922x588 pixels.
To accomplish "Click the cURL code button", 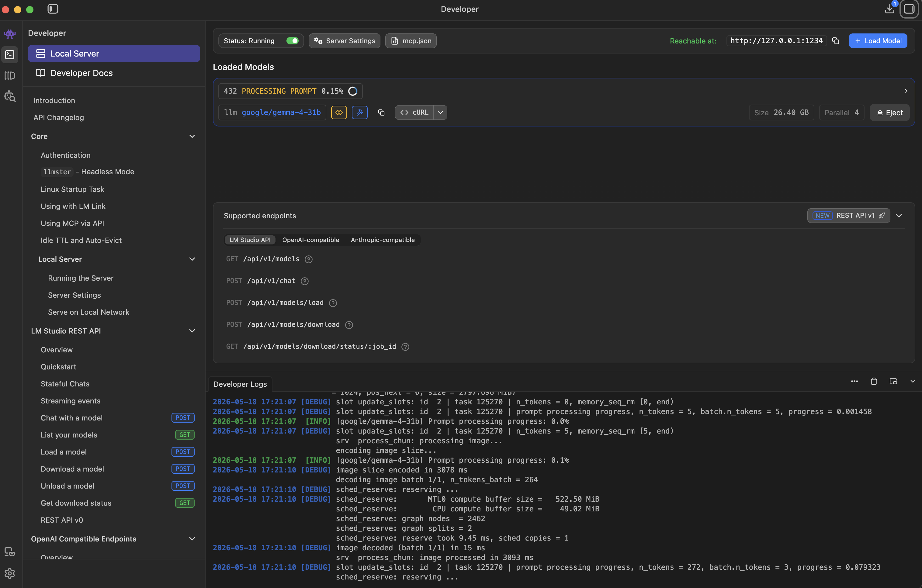I will tap(414, 112).
